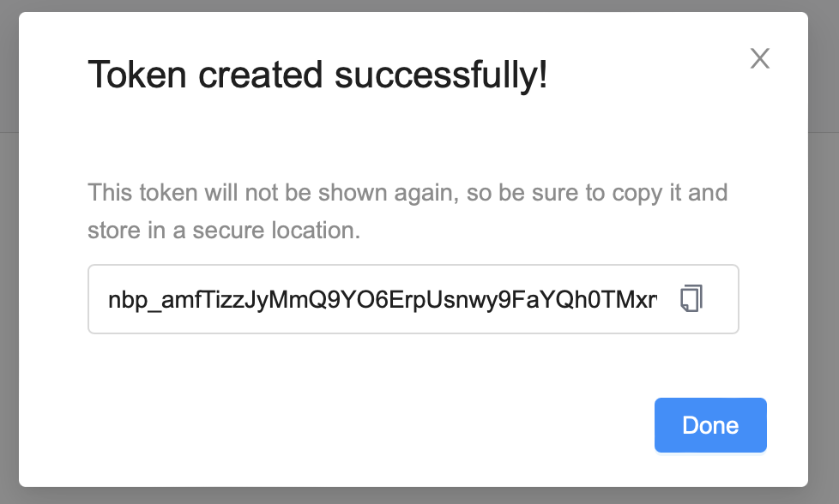This screenshot has width=839, height=504.
Task: Use the copy button in the token box
Action: pos(691,299)
